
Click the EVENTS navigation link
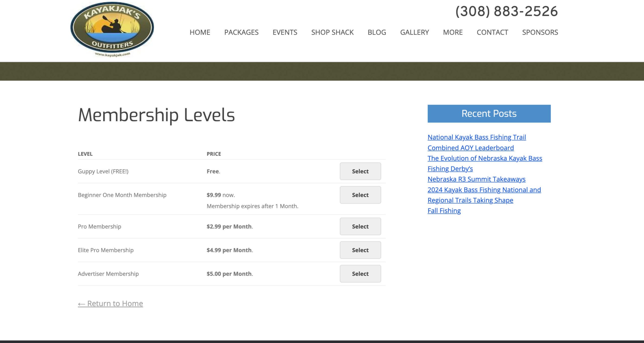click(x=285, y=32)
